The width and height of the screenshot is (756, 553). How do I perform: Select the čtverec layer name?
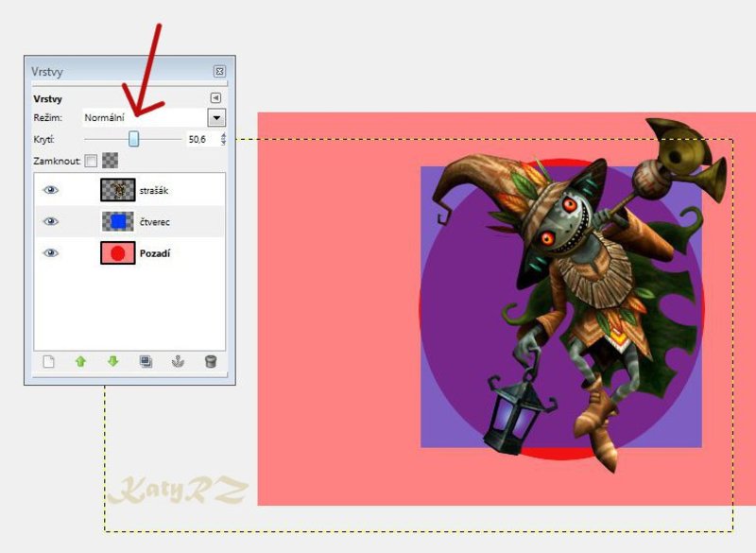coord(155,222)
